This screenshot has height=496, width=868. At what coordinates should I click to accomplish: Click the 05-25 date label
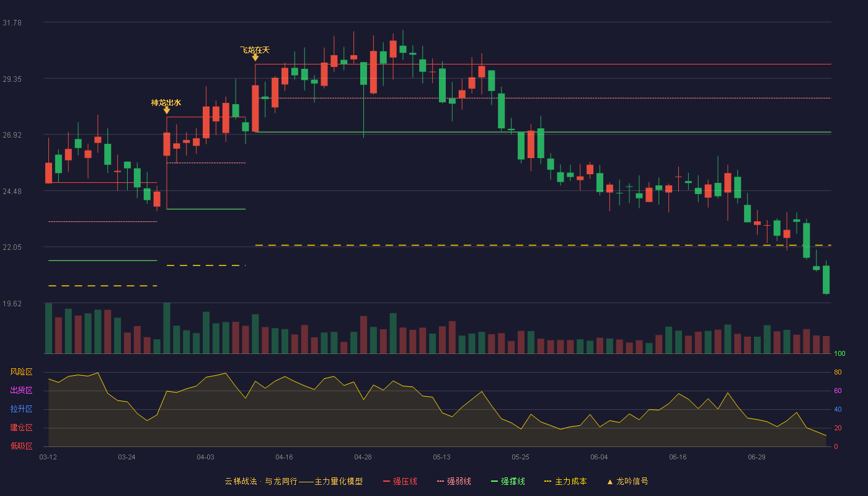click(x=520, y=457)
